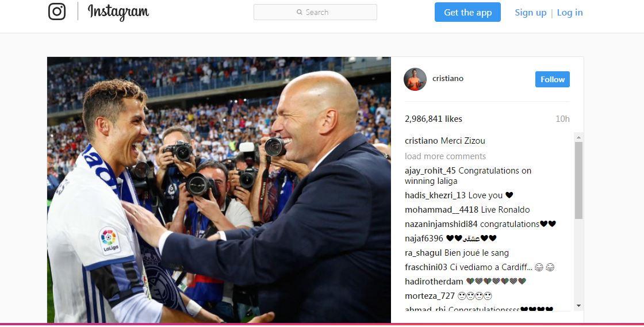Open the Log in link
Screen dimensions: 644x327
pos(570,13)
